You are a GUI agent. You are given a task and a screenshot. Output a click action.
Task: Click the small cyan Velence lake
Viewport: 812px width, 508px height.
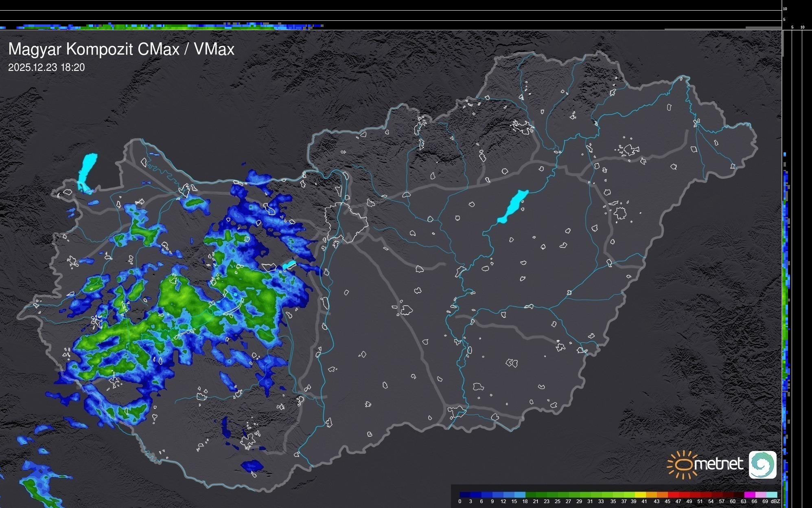click(289, 265)
